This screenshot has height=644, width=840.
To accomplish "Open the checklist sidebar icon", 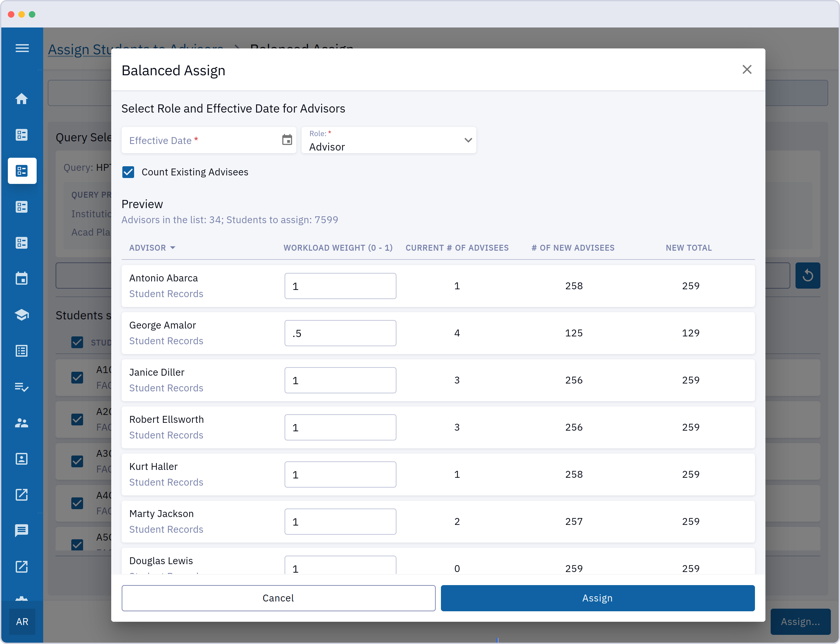I will (22, 387).
